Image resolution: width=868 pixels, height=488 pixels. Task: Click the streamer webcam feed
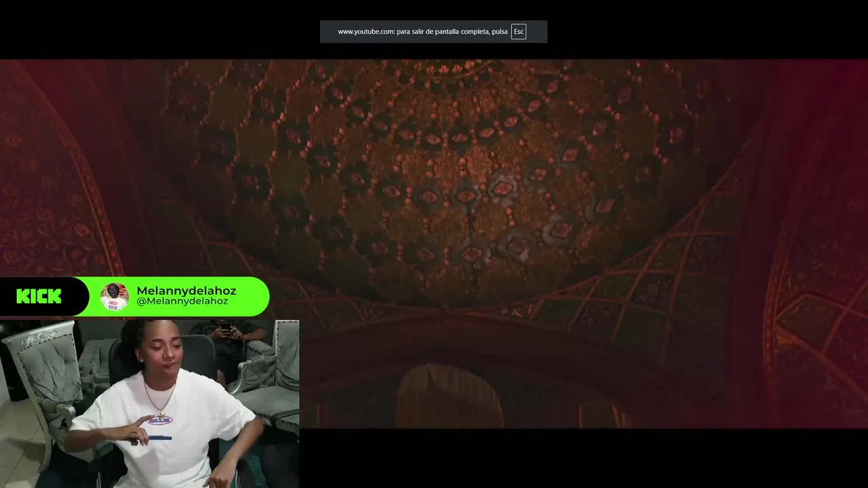(x=149, y=404)
